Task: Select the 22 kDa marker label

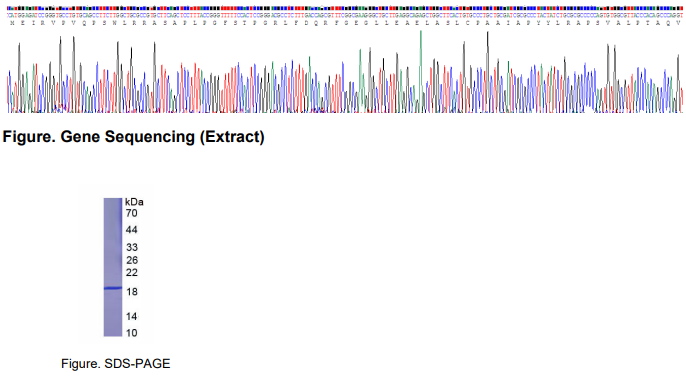Action: point(132,273)
